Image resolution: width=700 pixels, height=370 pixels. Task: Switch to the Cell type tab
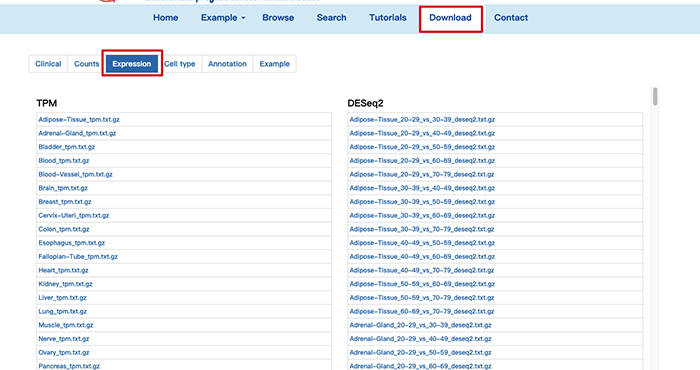coord(179,64)
